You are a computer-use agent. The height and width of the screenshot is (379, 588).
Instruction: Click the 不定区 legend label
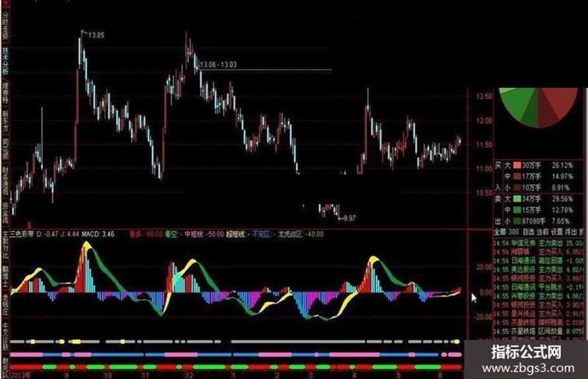(262, 234)
